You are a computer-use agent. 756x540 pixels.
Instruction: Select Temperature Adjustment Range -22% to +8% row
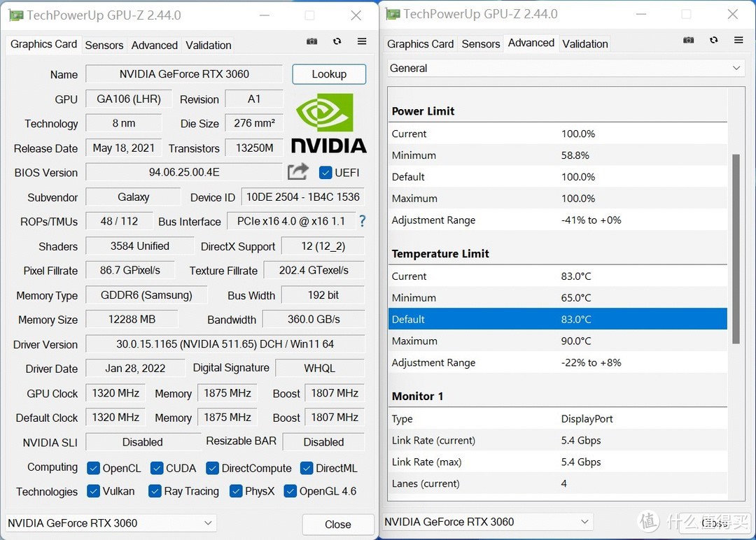557,362
